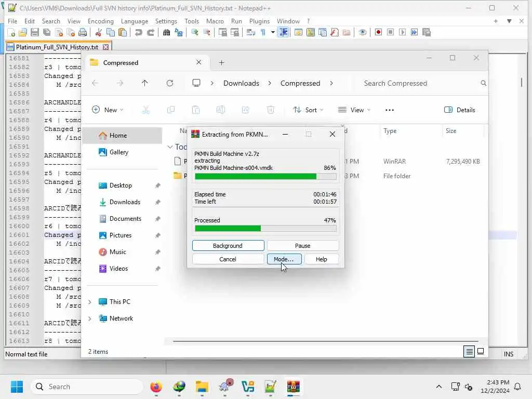
Task: Click Help in the extraction dialog
Action: click(321, 259)
